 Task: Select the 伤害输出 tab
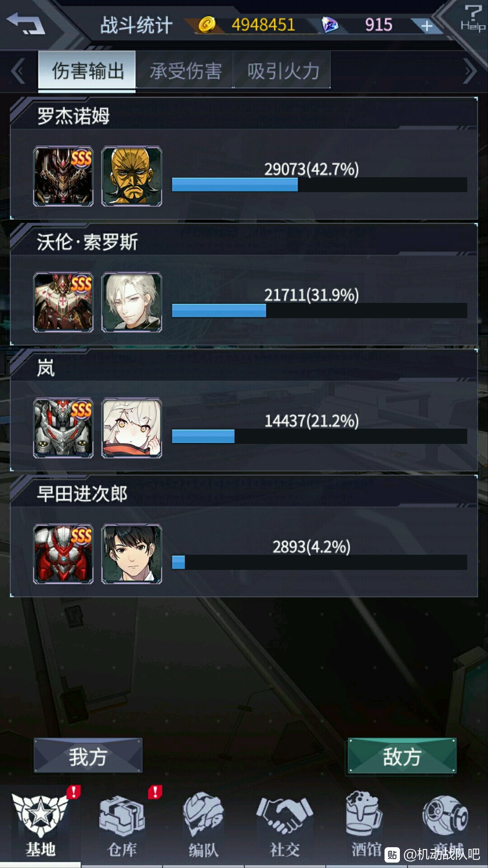pos(87,70)
